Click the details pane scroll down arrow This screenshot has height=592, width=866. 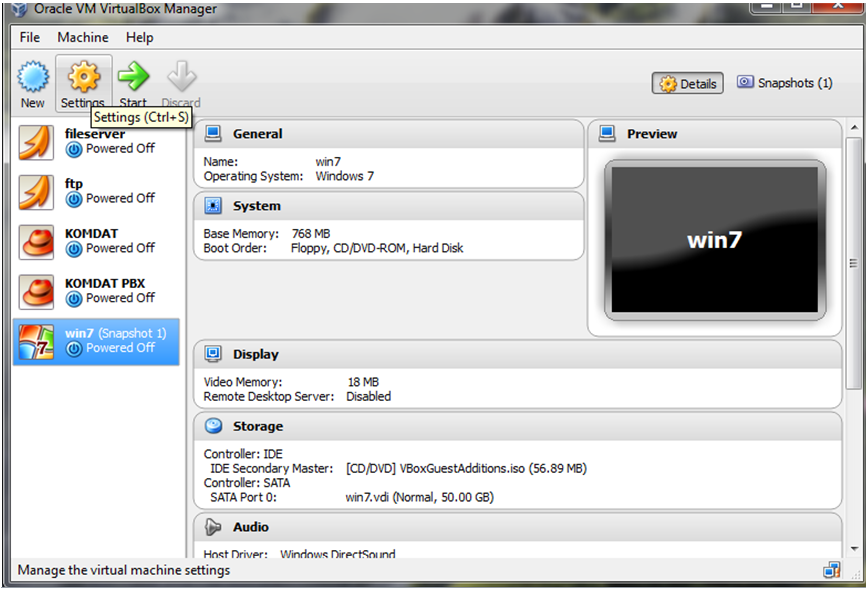tap(854, 549)
